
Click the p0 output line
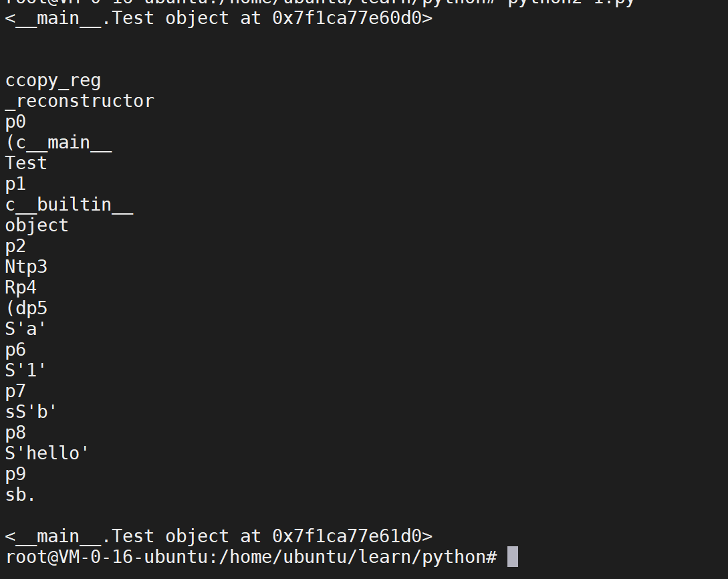pyautogui.click(x=15, y=122)
